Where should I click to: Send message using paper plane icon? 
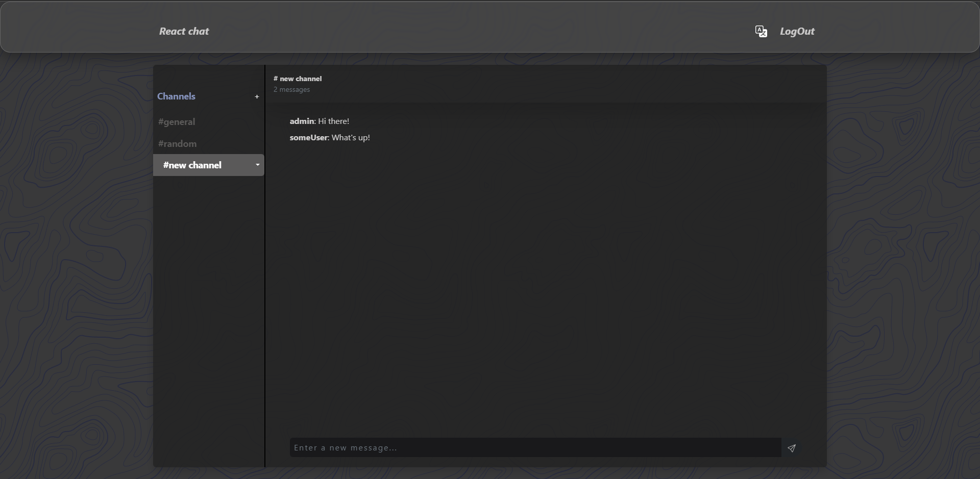pyautogui.click(x=792, y=448)
